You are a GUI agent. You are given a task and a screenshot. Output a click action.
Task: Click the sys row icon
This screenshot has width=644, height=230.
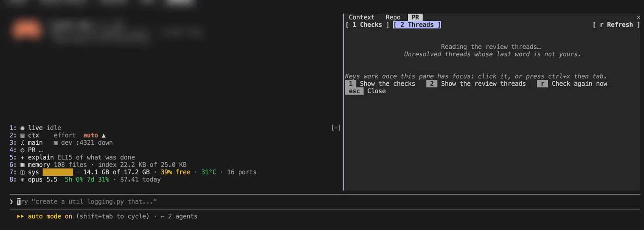pos(23,172)
